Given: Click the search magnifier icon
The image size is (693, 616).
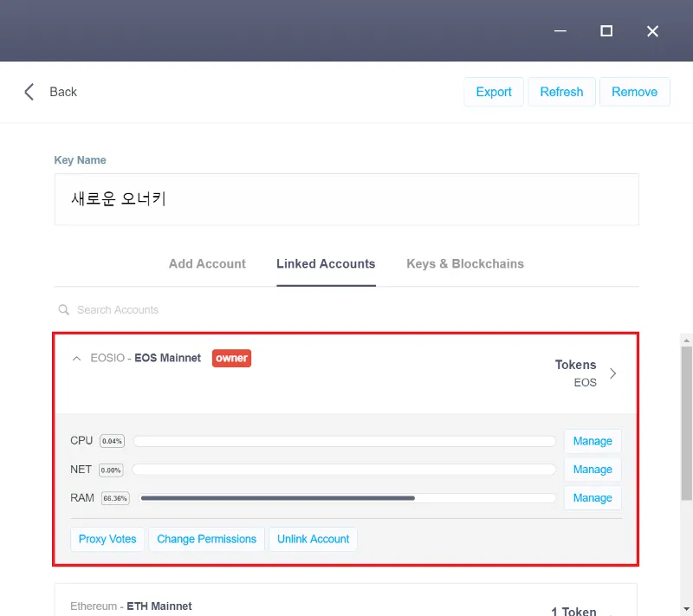Looking at the screenshot, I should (63, 310).
